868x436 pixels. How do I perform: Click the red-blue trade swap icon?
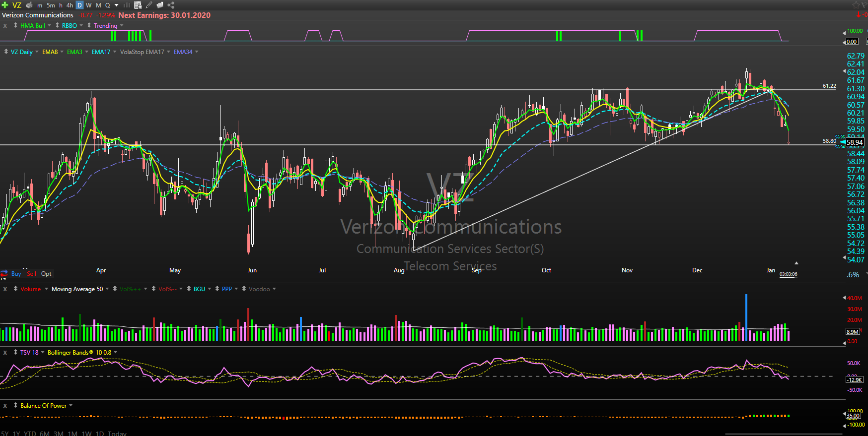(4, 274)
